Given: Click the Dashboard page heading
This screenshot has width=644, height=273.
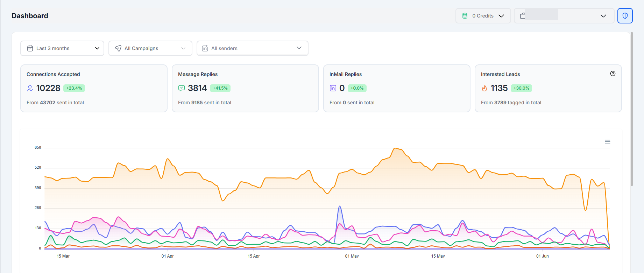Looking at the screenshot, I should [30, 16].
